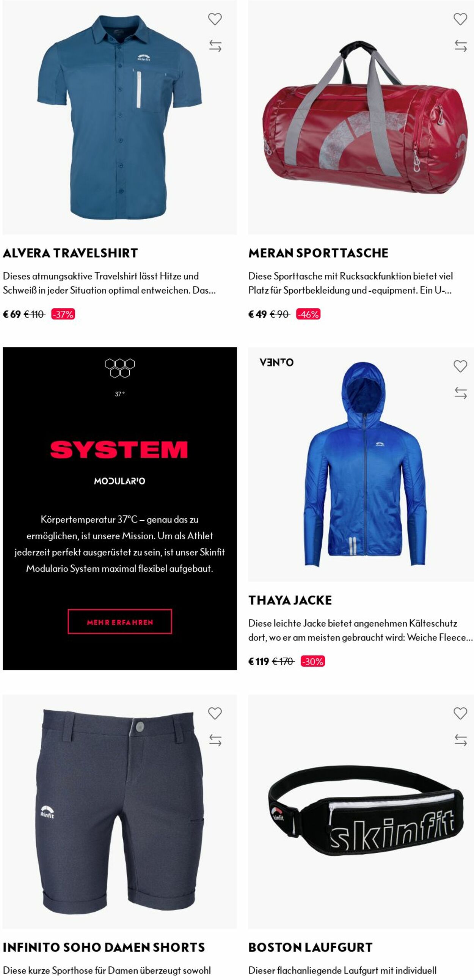
Task: Click compare arrows on Alvera Travelshirt
Action: coord(215,46)
